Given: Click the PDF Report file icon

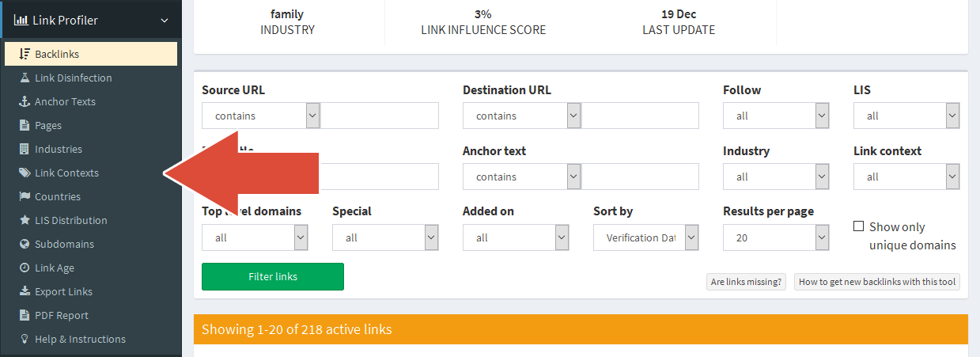Looking at the screenshot, I should pos(25,315).
